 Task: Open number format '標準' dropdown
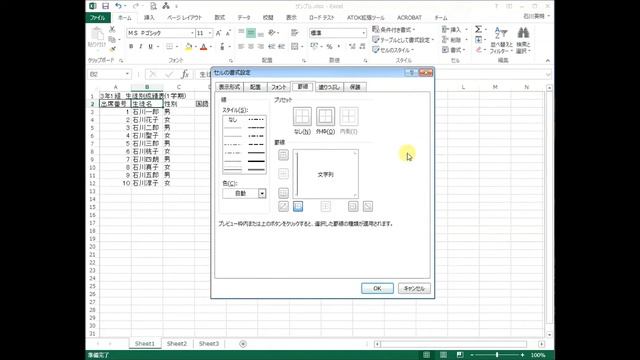click(363, 33)
